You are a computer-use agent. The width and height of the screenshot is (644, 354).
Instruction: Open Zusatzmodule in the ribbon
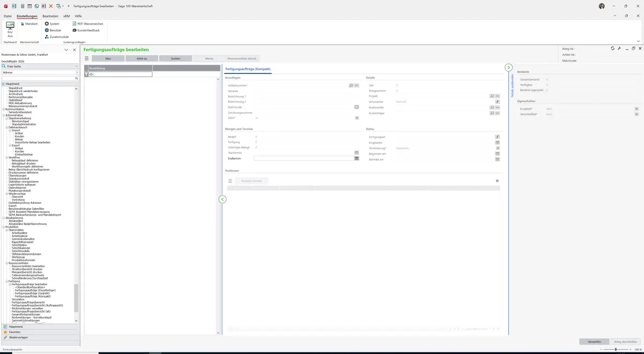click(x=57, y=36)
